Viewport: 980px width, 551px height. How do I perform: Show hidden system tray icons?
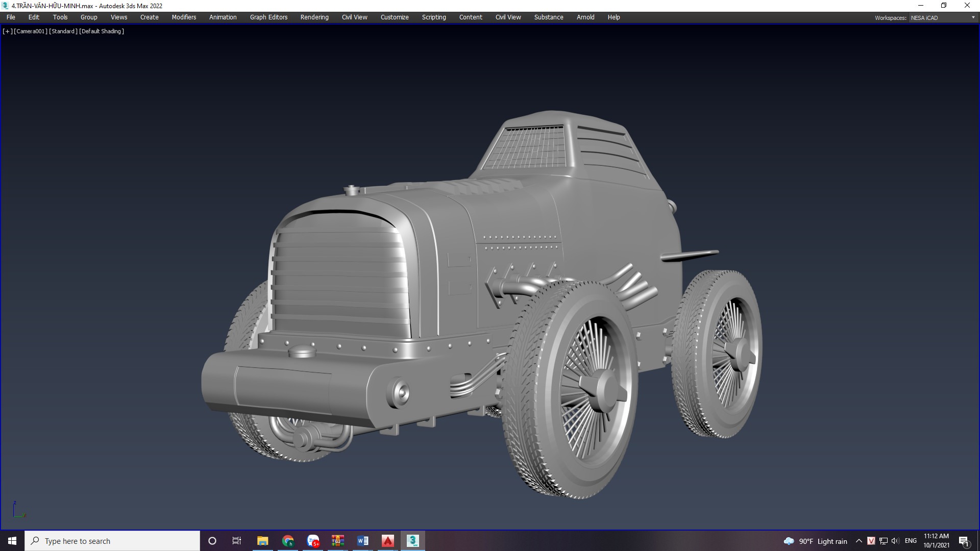(x=859, y=541)
